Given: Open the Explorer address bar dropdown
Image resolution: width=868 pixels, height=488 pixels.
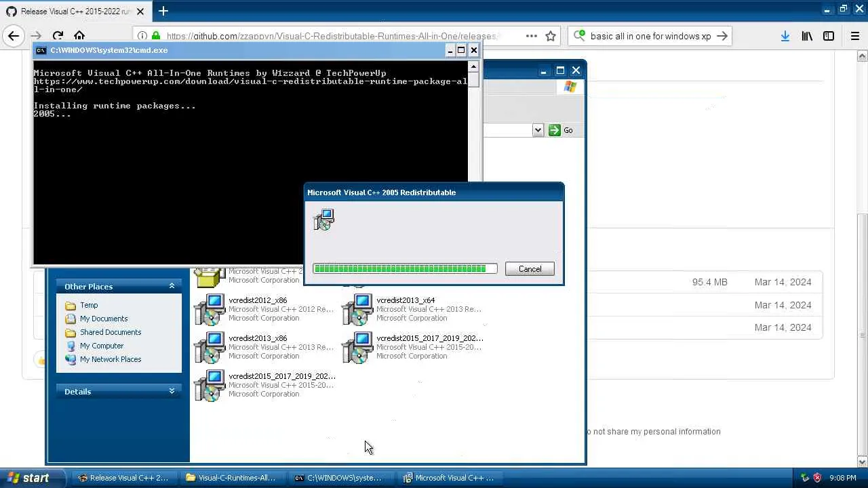Looking at the screenshot, I should point(538,130).
